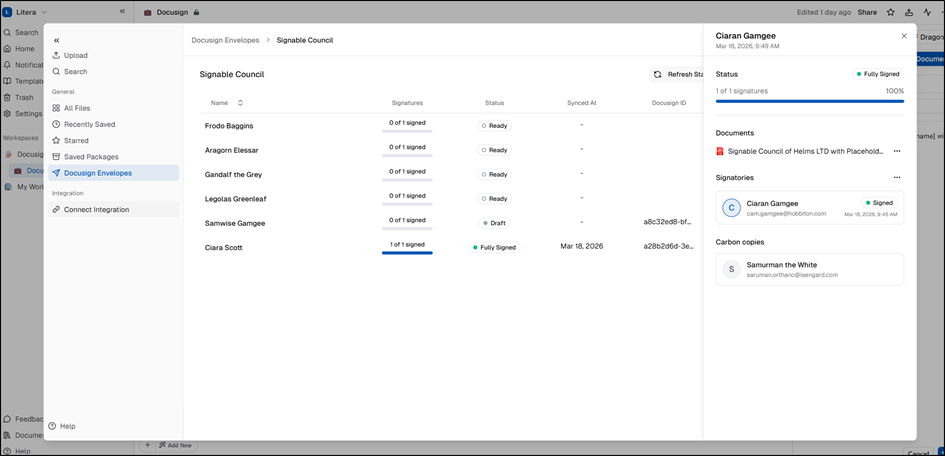Screen dimensions: 945x456
Task: Open Settings in the Litera sidebar
Action: (x=25, y=113)
